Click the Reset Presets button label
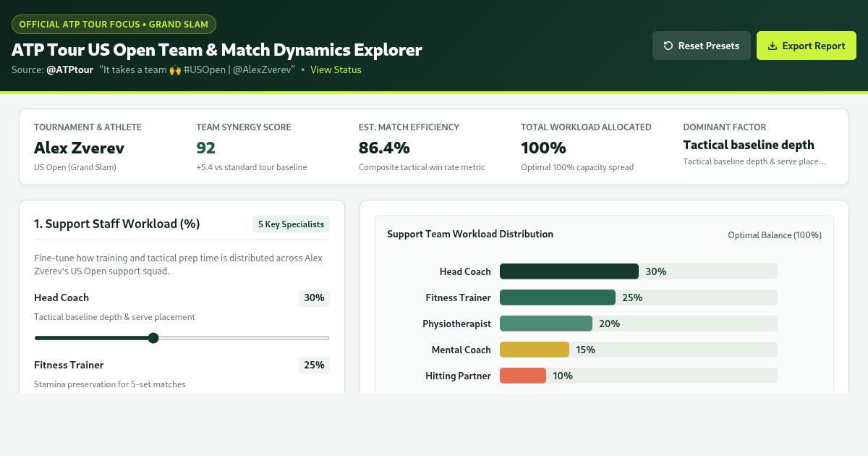 tap(709, 46)
